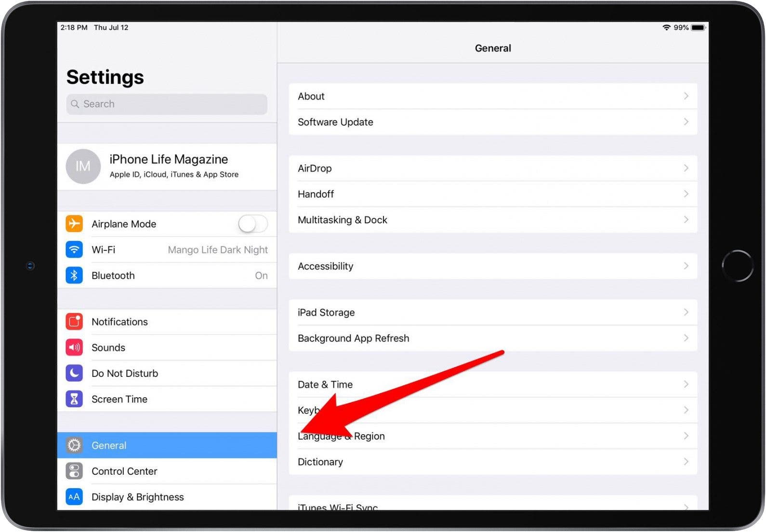The width and height of the screenshot is (766, 532).
Task: Tap the General gear icon
Action: 74,445
